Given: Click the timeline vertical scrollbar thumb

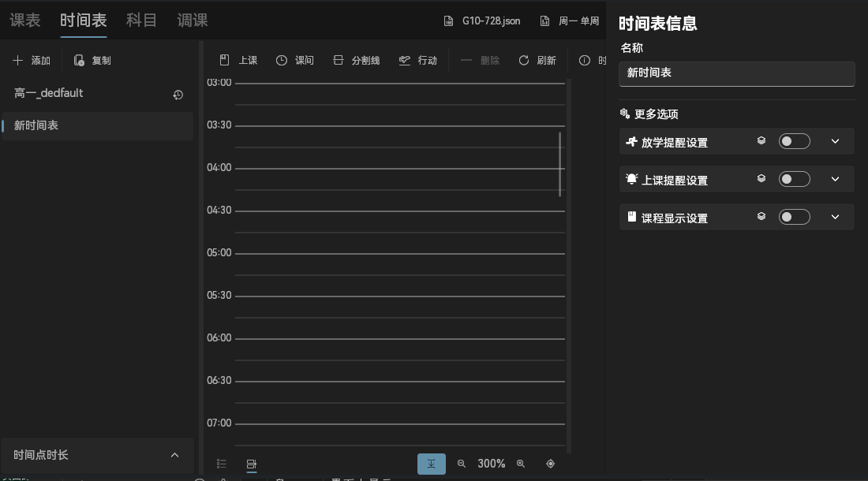Looking at the screenshot, I should point(560,164).
